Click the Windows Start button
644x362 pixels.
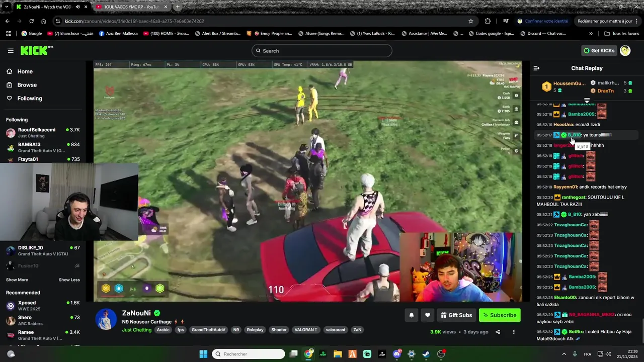[203, 354]
